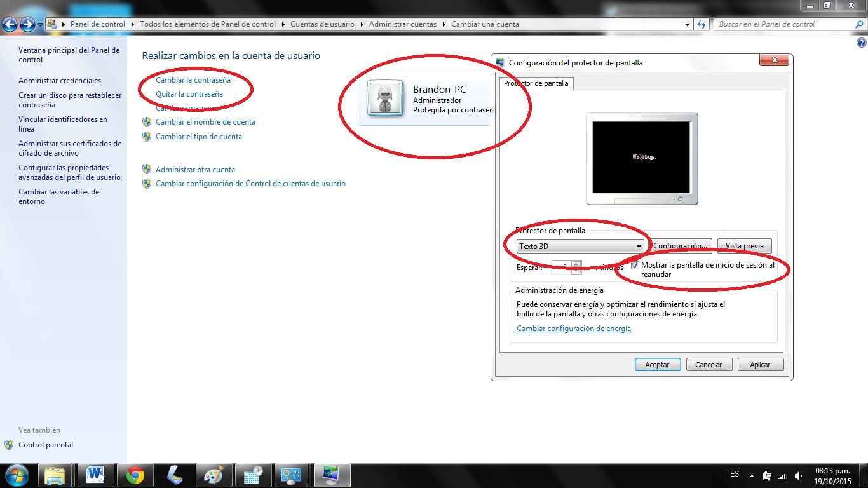Expand the address bar history dropdown

[x=687, y=24]
